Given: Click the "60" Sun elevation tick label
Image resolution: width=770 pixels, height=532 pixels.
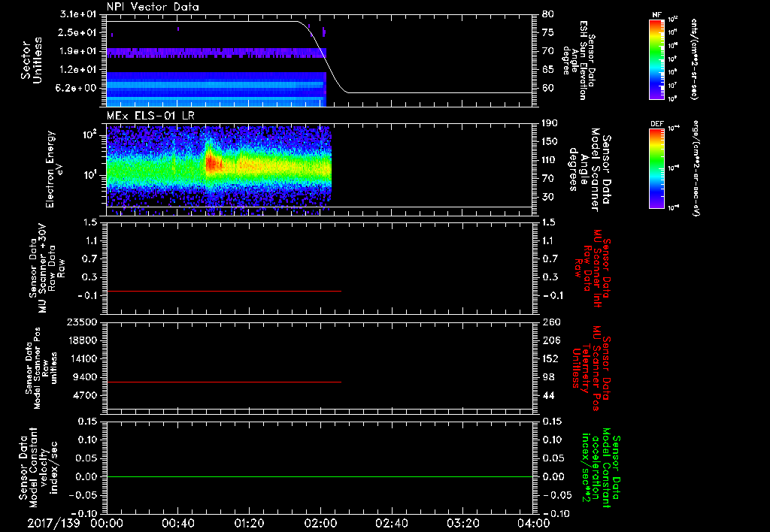Looking at the screenshot, I should tap(548, 89).
